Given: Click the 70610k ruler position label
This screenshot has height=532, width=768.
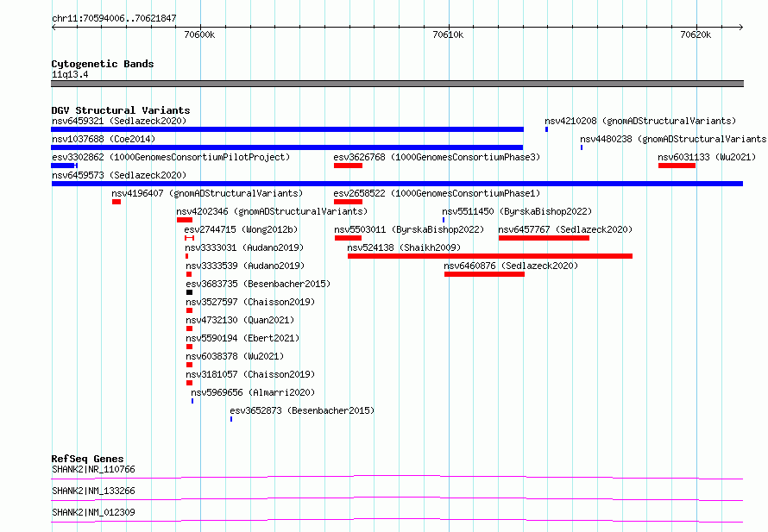Looking at the screenshot, I should (x=448, y=34).
